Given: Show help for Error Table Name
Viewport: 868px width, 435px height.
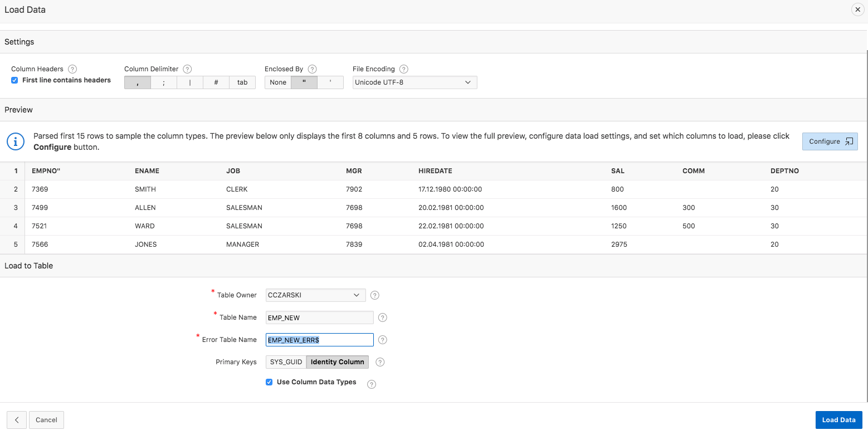Looking at the screenshot, I should (x=383, y=340).
